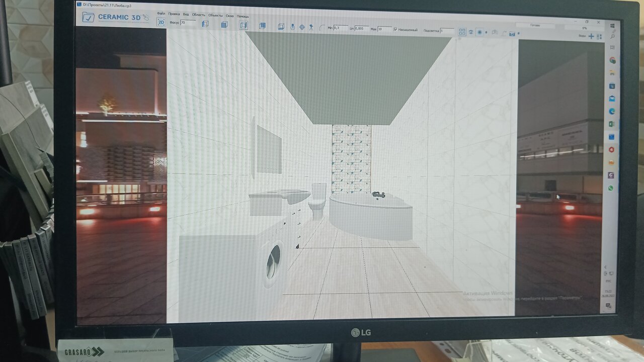This screenshot has width=644, height=362.
Task: Open Microsoft Edge from taskbar
Action: point(612,111)
